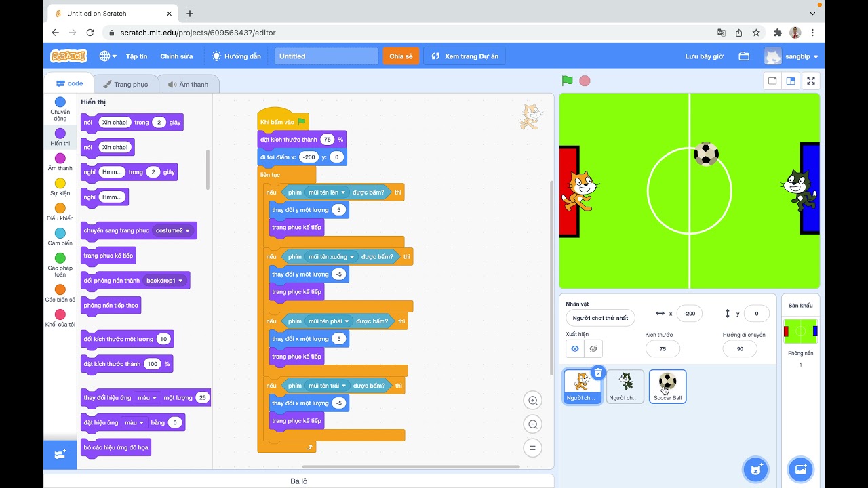Select the Chuyển động block category
Image resolution: width=868 pixels, height=488 pixels.
60,109
